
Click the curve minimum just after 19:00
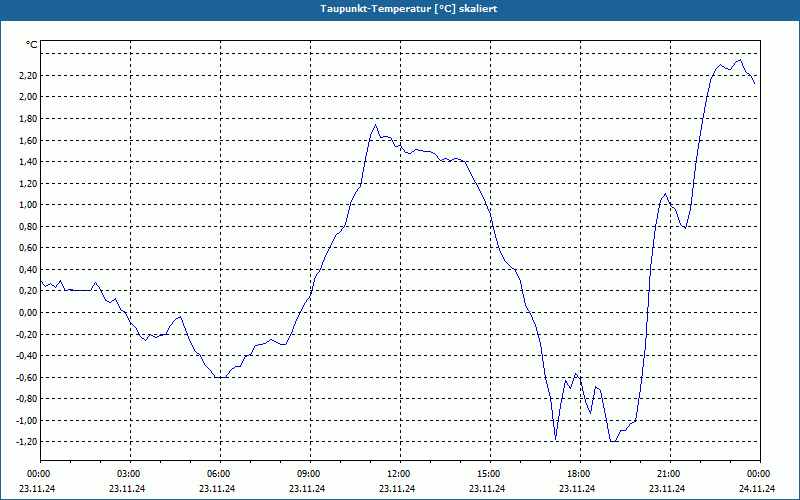613,441
